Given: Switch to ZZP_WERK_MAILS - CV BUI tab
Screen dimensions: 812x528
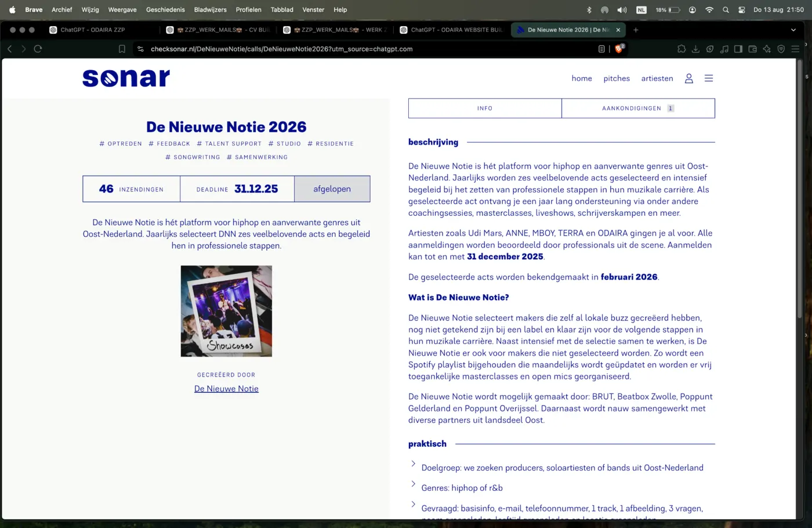Looking at the screenshot, I should (219, 30).
